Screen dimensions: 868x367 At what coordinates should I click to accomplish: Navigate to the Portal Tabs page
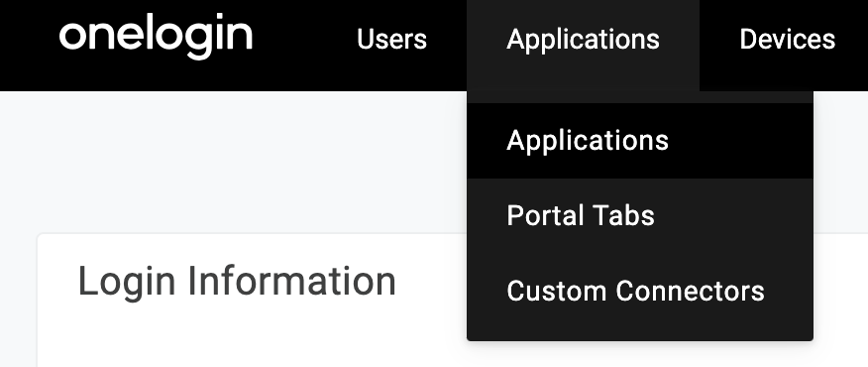tap(640, 215)
